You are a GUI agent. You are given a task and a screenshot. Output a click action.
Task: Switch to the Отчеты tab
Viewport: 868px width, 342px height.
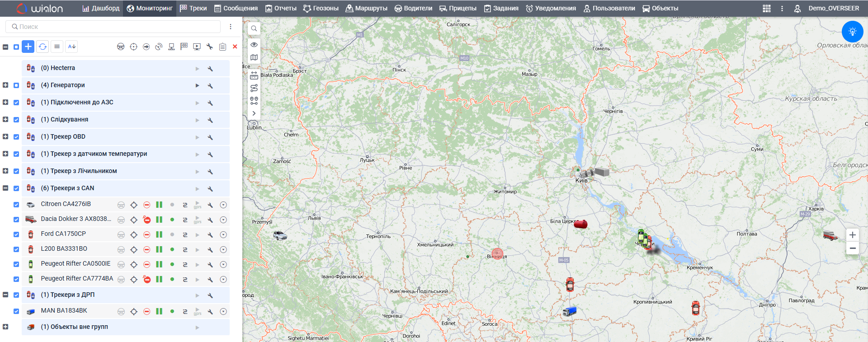(x=281, y=8)
